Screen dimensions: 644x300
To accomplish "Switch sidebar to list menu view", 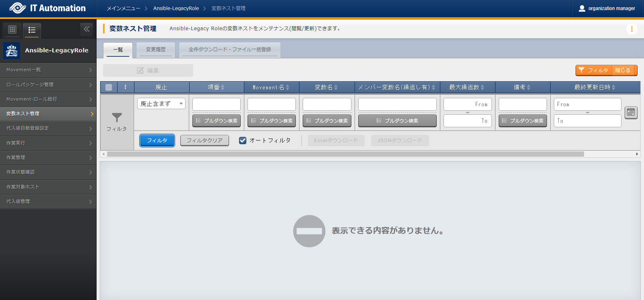I will click(x=32, y=30).
